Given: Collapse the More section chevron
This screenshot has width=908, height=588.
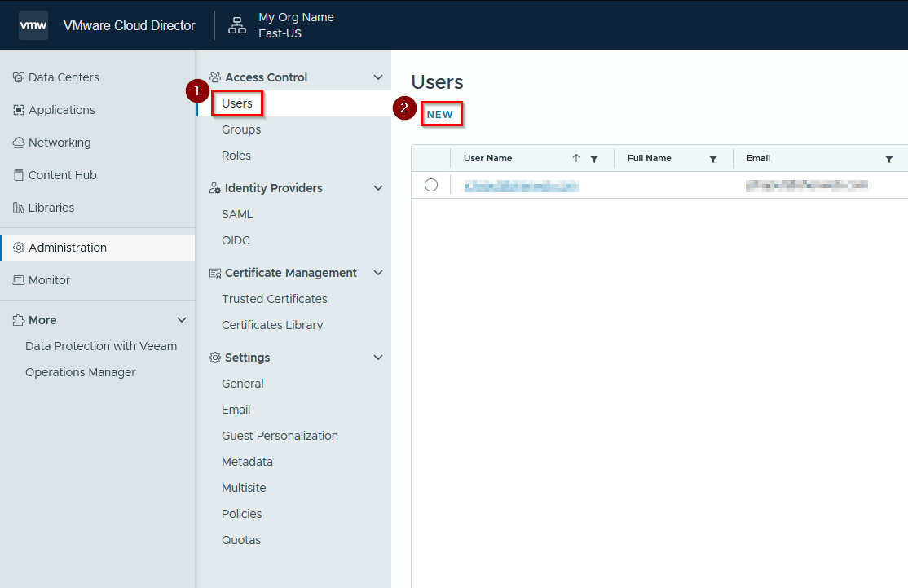Looking at the screenshot, I should (182, 320).
